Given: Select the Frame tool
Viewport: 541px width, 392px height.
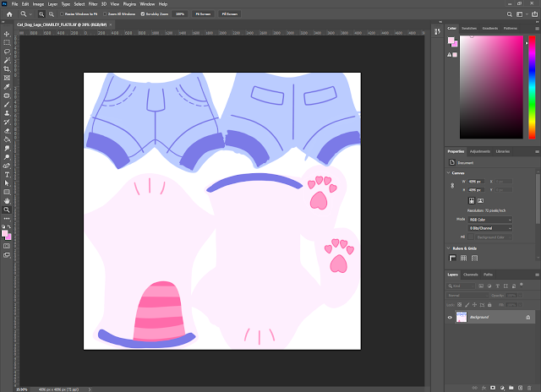Looking at the screenshot, I should 7,78.
